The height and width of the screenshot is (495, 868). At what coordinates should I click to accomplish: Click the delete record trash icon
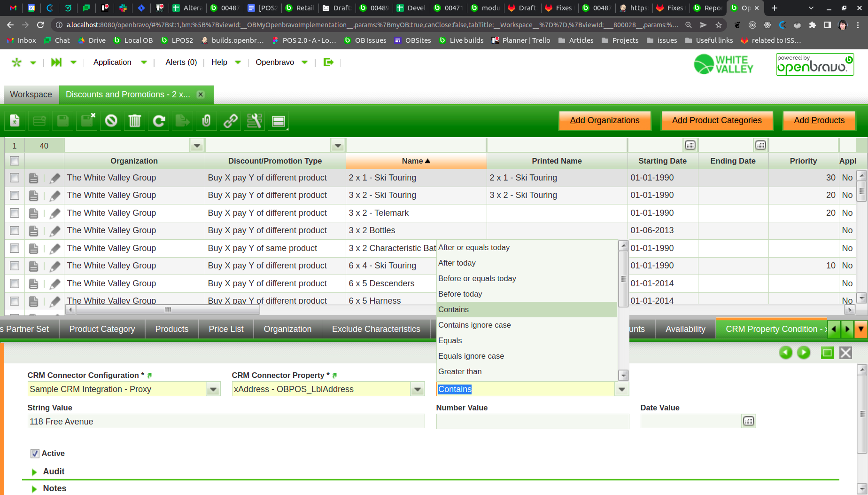pos(135,121)
